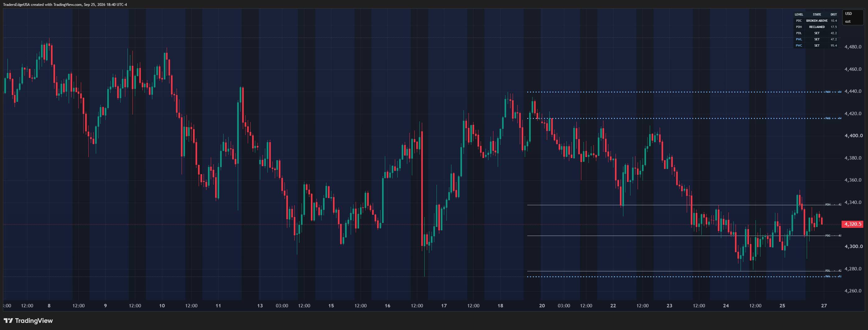Click the 4,260.0 price axis label
Viewport: 868px width, 330px height.
coord(853,291)
